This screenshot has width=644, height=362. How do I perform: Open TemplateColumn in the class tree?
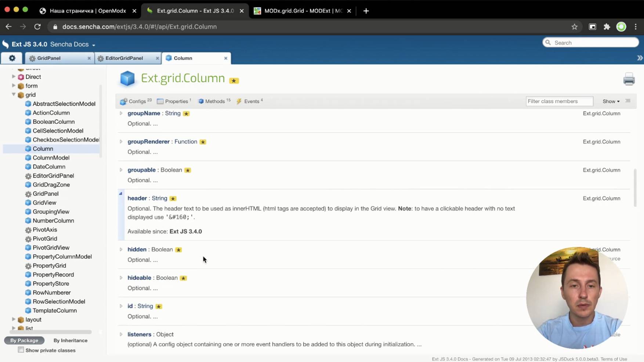click(55, 311)
